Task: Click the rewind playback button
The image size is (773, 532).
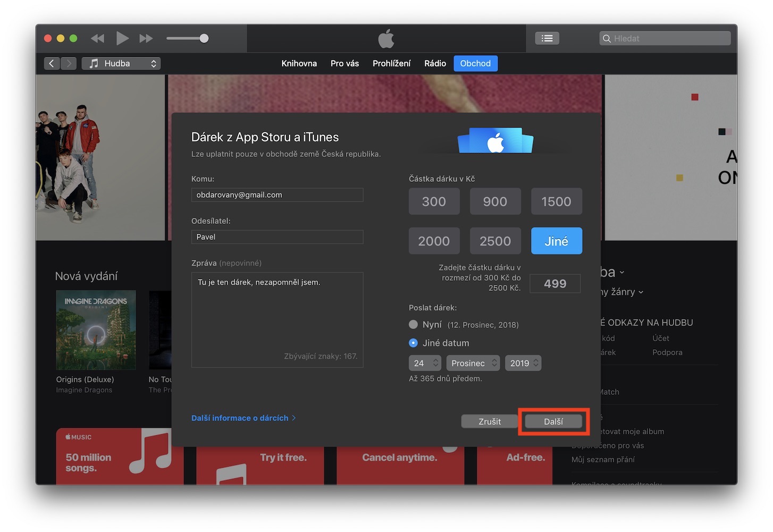Action: 97,38
